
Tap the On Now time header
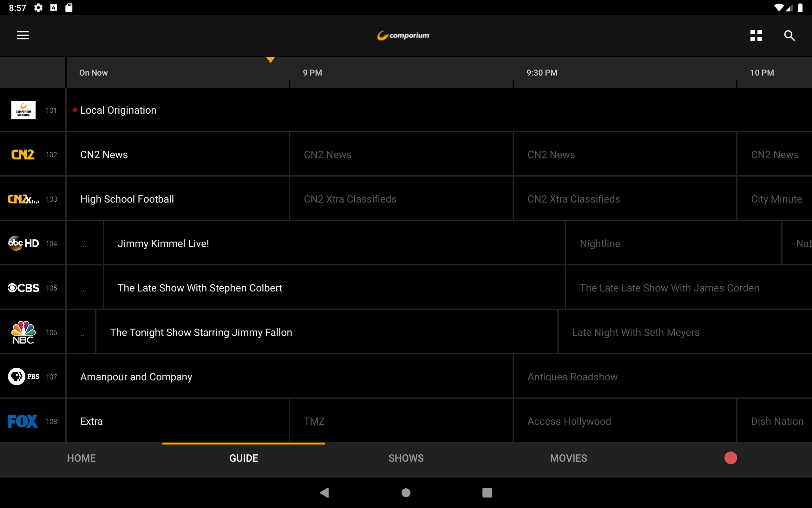pos(93,73)
